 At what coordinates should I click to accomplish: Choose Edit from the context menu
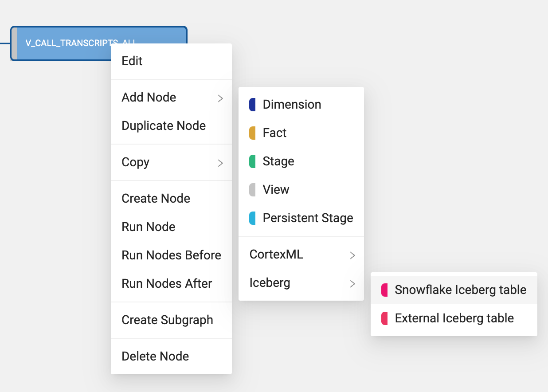tap(132, 61)
